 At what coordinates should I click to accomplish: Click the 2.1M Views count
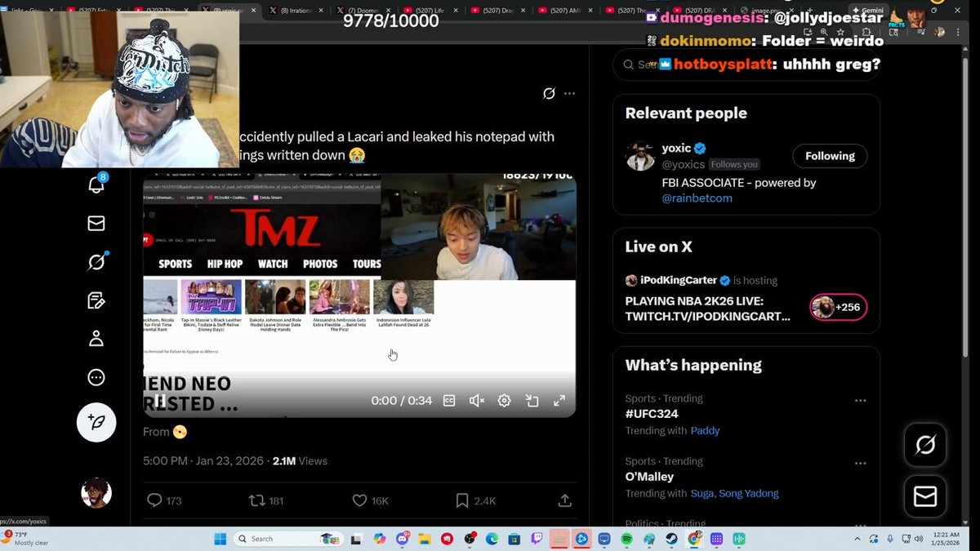[300, 460]
